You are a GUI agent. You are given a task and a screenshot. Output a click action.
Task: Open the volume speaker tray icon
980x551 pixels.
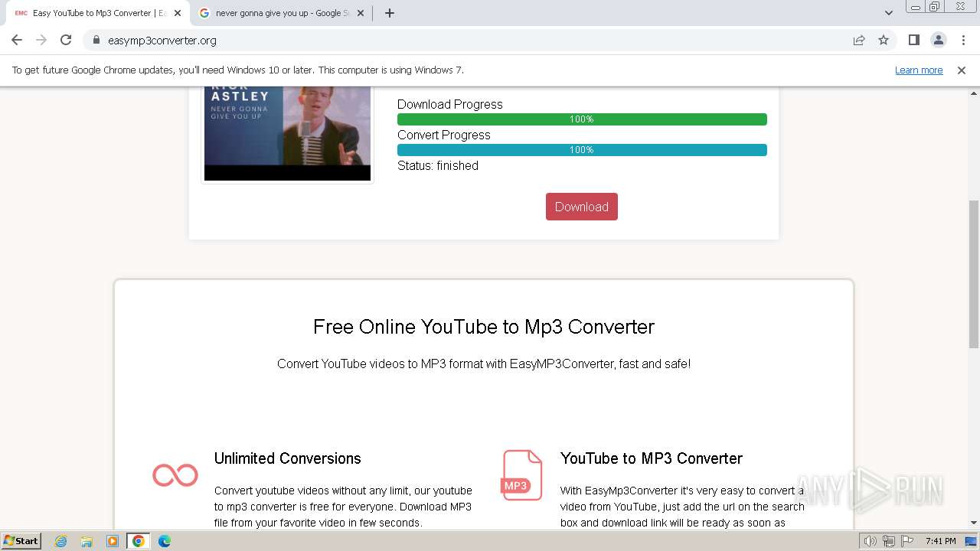click(x=871, y=541)
